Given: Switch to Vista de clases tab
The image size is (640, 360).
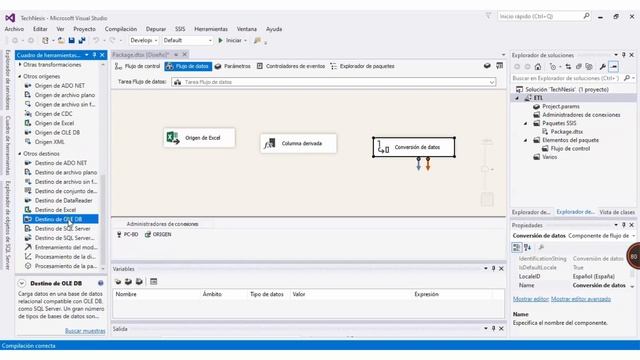Looking at the screenshot, I should (x=617, y=212).
